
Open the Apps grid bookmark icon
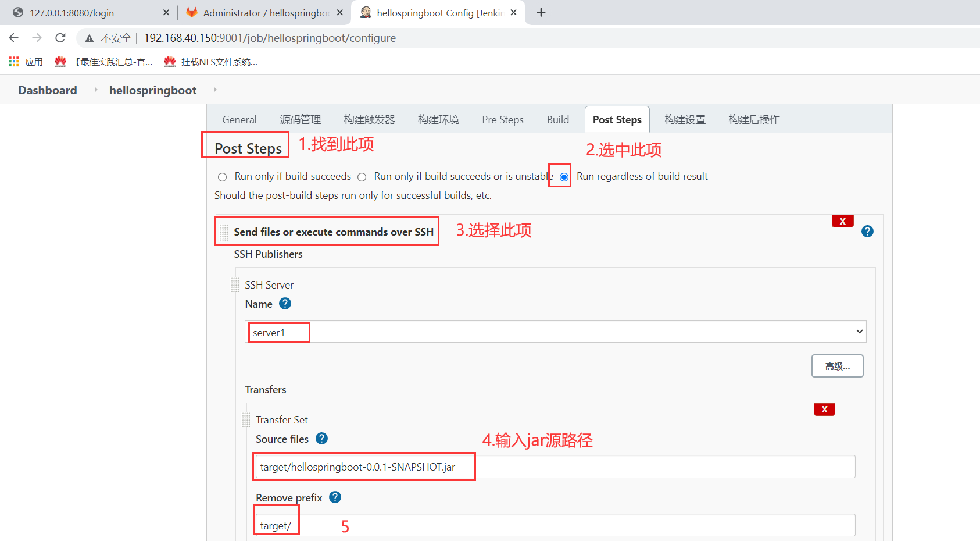[14, 62]
